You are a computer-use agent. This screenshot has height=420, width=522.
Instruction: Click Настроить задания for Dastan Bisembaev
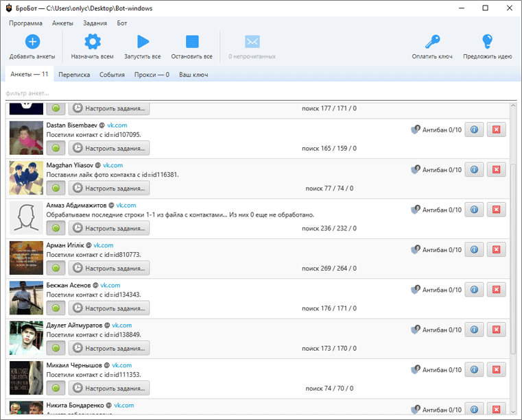coord(109,148)
